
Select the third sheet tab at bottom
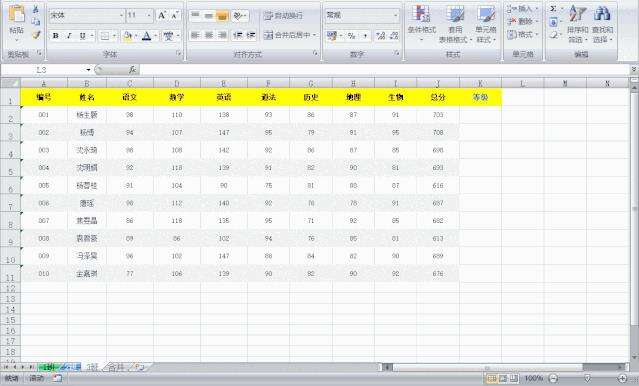click(x=93, y=367)
